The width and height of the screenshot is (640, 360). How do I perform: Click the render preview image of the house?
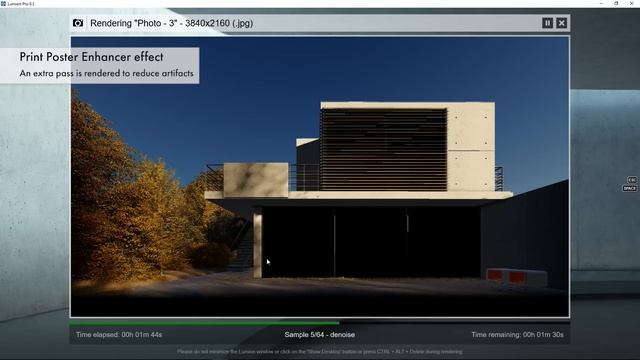pos(320,176)
